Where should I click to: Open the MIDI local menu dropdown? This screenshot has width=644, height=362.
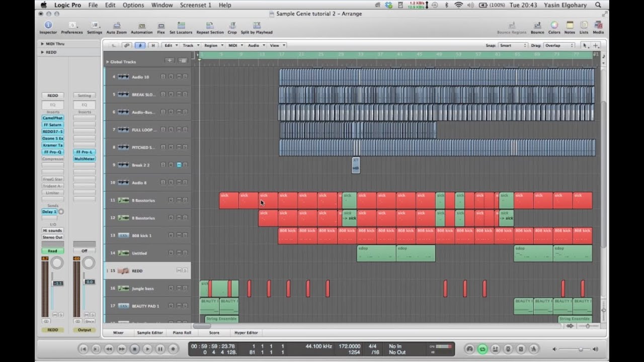coord(234,45)
